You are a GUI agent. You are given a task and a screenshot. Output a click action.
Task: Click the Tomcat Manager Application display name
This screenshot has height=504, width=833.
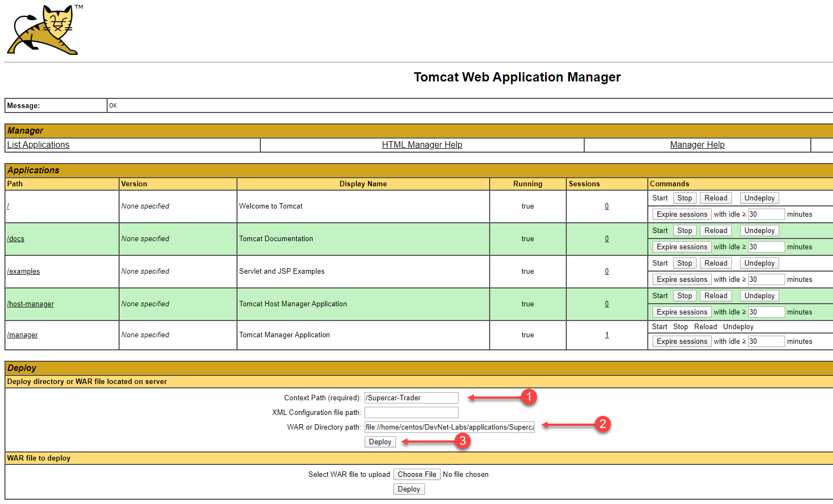click(285, 335)
